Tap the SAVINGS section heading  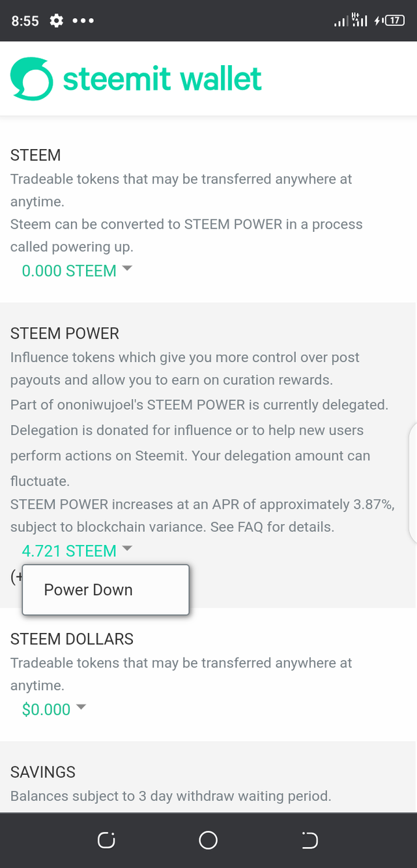(43, 772)
